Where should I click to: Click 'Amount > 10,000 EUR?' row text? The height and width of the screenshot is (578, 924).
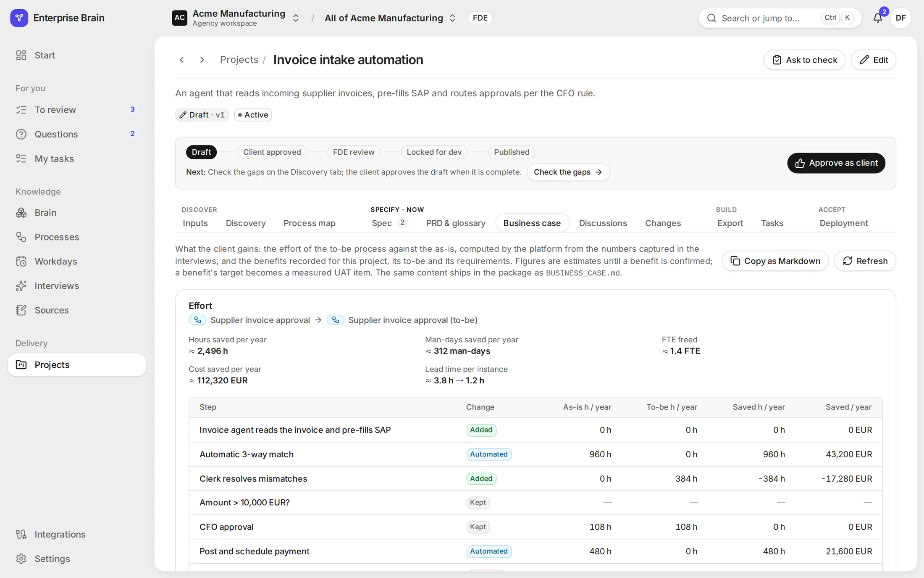click(x=245, y=503)
